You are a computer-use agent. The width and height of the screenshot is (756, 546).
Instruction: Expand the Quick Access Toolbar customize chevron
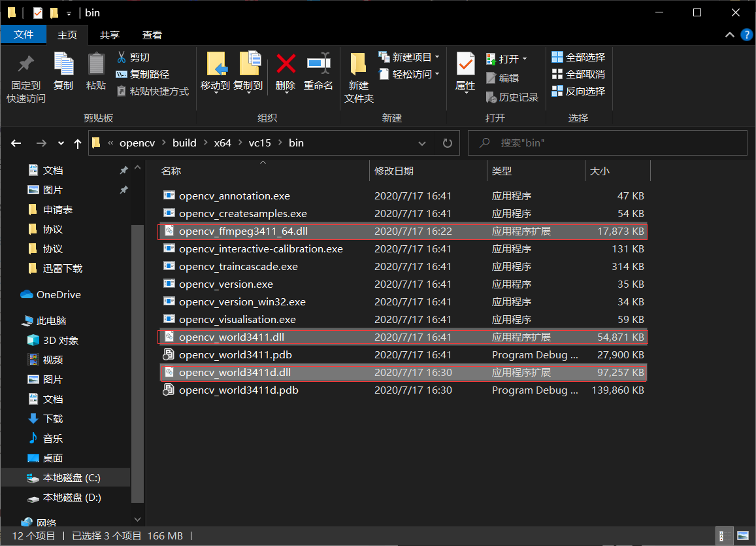pos(68,12)
